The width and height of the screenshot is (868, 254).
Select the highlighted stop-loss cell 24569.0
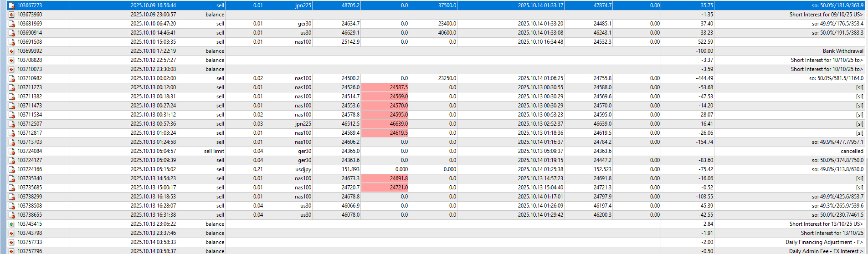[385, 97]
